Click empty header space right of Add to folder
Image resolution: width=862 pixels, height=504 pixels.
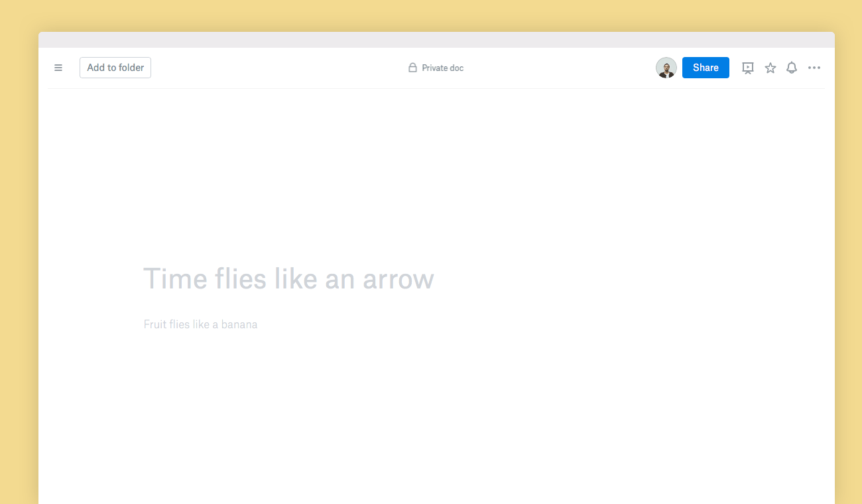click(x=278, y=68)
